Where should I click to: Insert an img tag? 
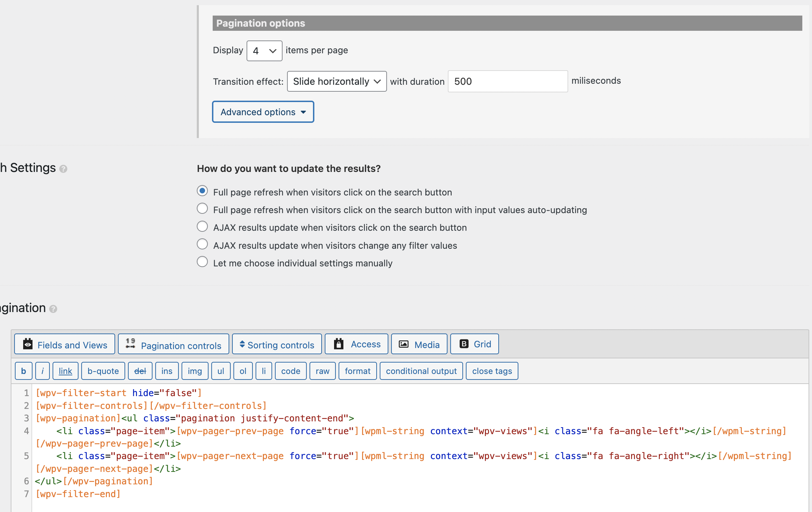[x=195, y=371]
